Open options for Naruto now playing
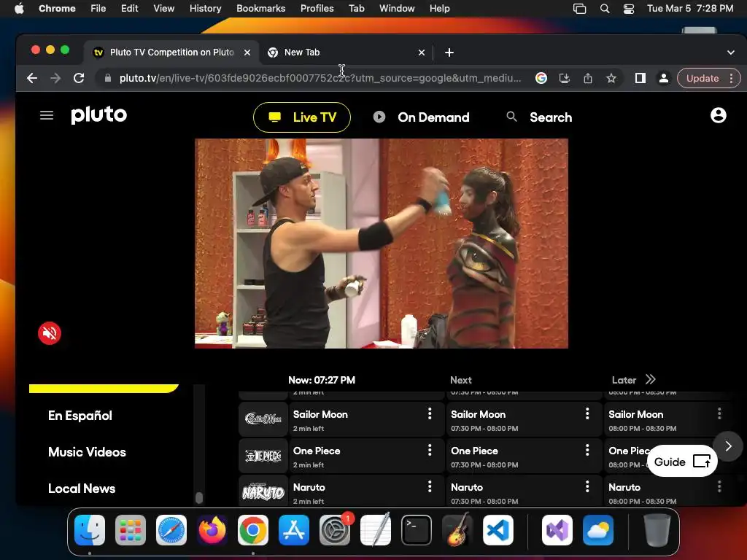 coord(430,486)
